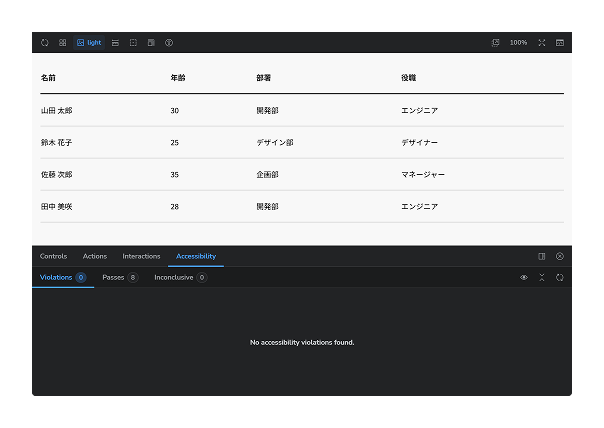Select the 田中 美咲 name cell
This screenshot has width=604, height=428.
coord(56,206)
